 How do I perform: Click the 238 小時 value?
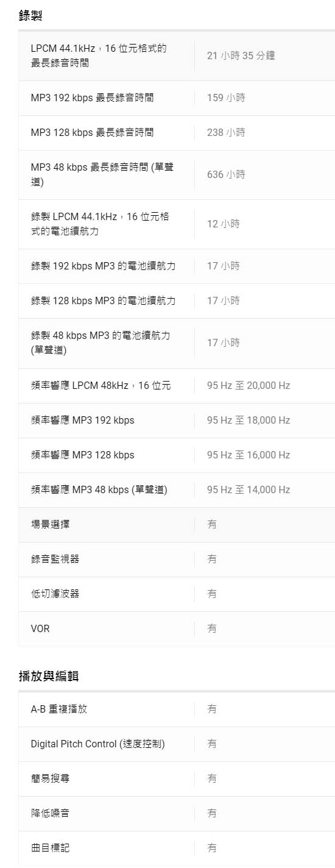pos(226,132)
